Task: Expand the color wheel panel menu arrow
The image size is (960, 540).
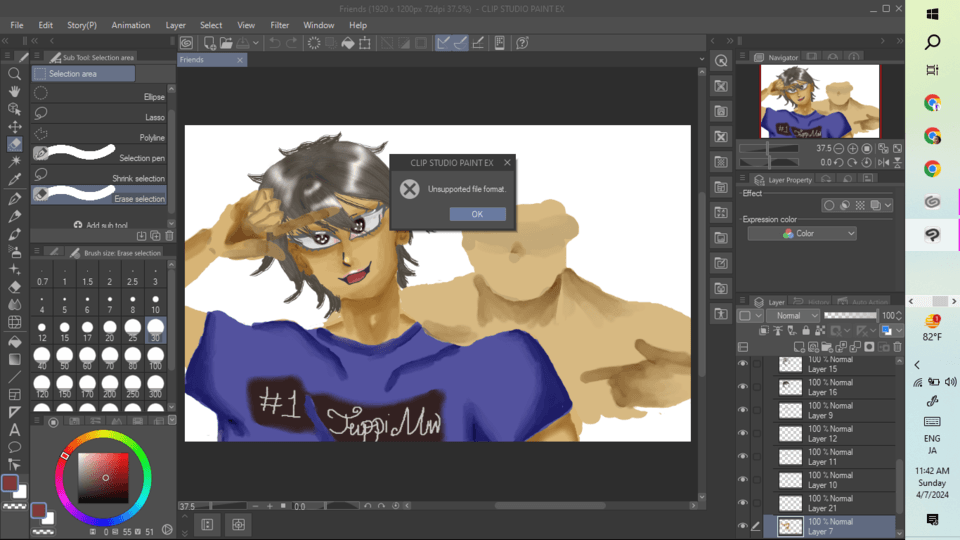Action: coord(172,421)
